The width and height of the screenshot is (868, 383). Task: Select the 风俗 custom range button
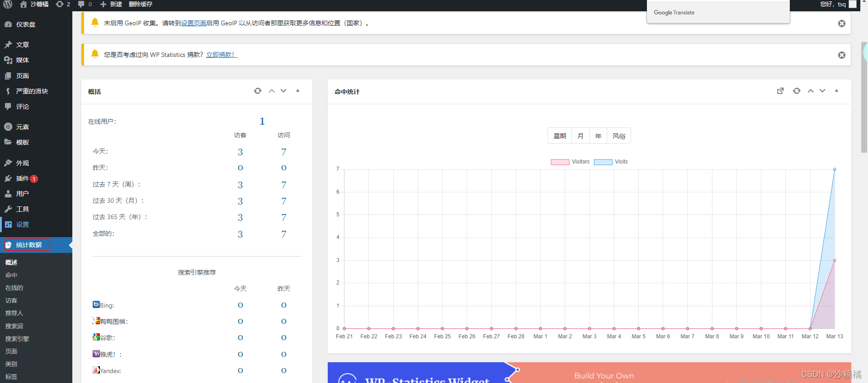pyautogui.click(x=619, y=136)
